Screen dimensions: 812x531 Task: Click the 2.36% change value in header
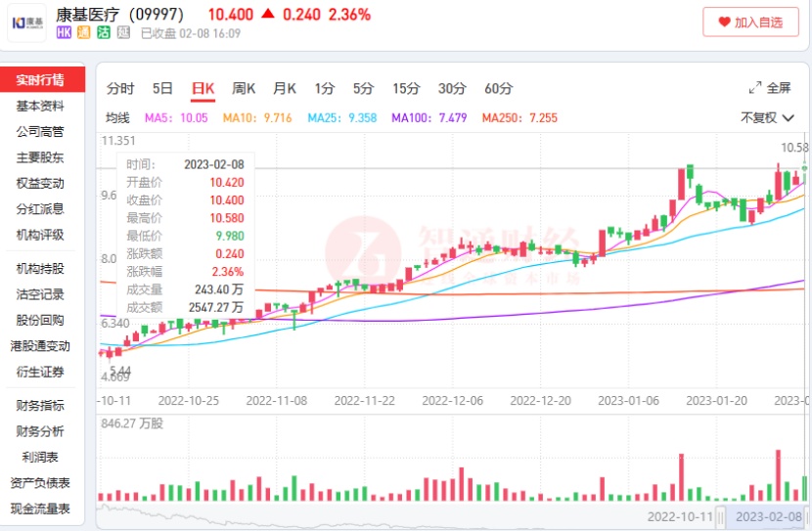point(349,15)
